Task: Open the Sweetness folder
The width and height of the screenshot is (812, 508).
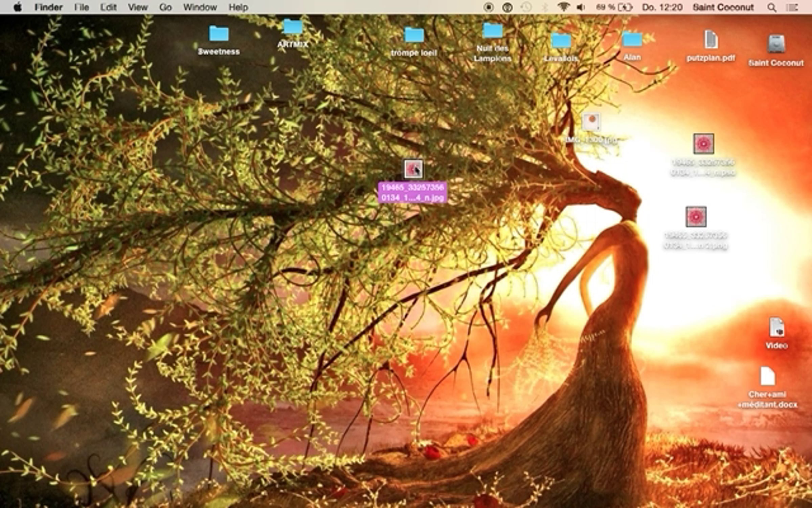Action: click(219, 34)
